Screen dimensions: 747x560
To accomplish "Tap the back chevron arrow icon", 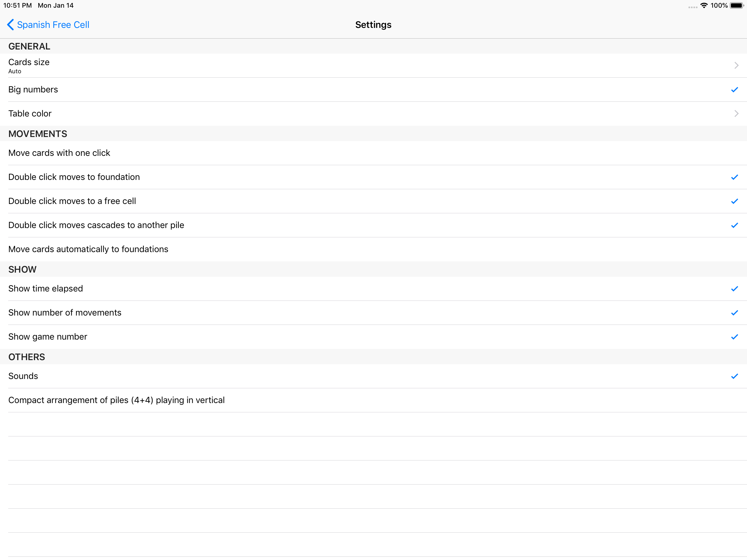I will (10, 25).
